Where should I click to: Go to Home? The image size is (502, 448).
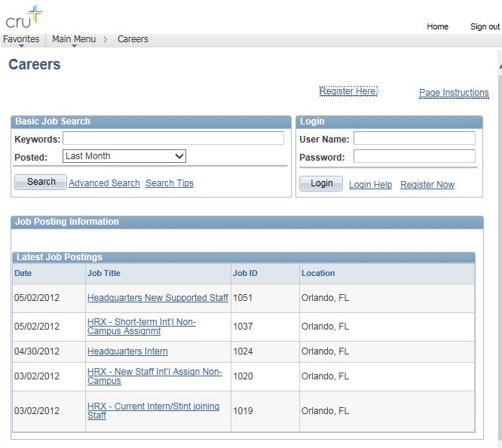pyautogui.click(x=437, y=26)
